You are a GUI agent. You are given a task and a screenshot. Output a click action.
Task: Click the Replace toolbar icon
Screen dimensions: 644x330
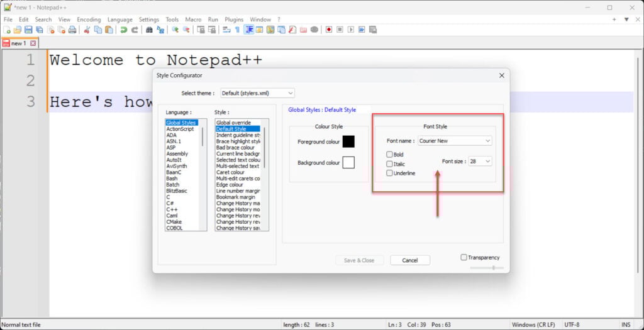tap(160, 30)
